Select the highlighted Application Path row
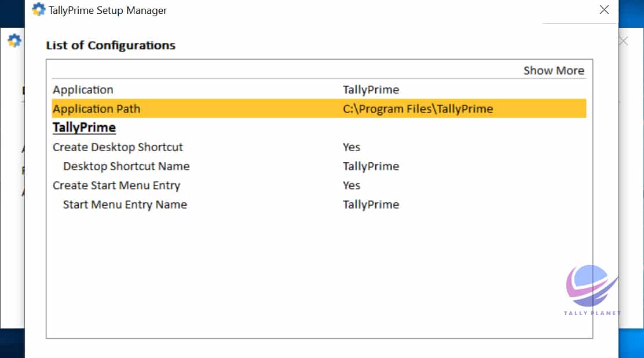 click(x=96, y=108)
